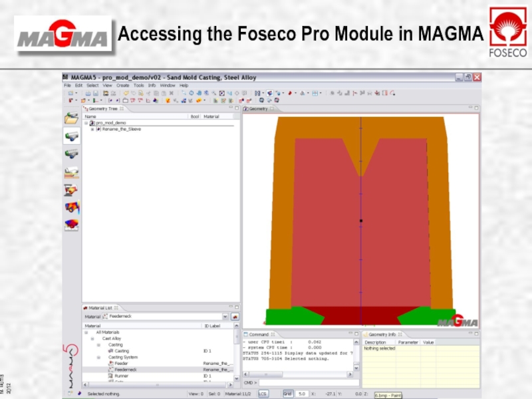Switch to the Geometry Info tab
Screen dimensions: 532x399
(x=382, y=334)
